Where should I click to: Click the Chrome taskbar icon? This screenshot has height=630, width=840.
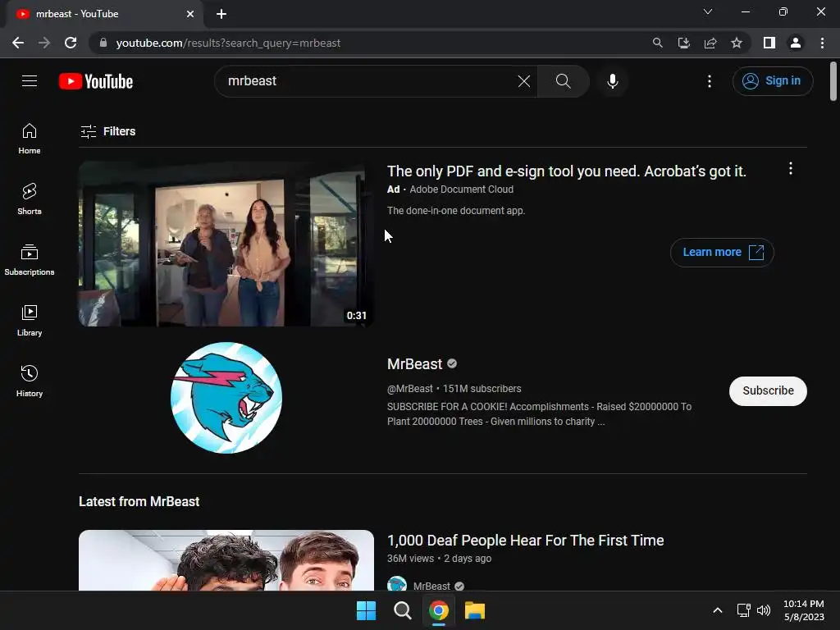[439, 610]
